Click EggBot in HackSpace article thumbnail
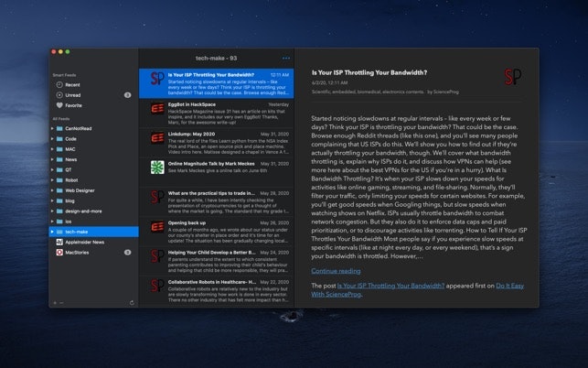Screen dimensions: 588x368 (157, 109)
